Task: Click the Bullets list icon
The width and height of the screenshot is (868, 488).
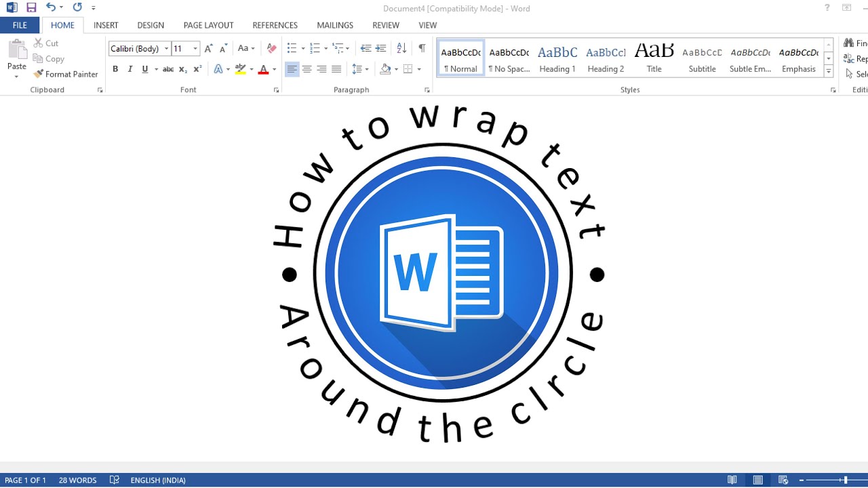Action: pyautogui.click(x=292, y=49)
